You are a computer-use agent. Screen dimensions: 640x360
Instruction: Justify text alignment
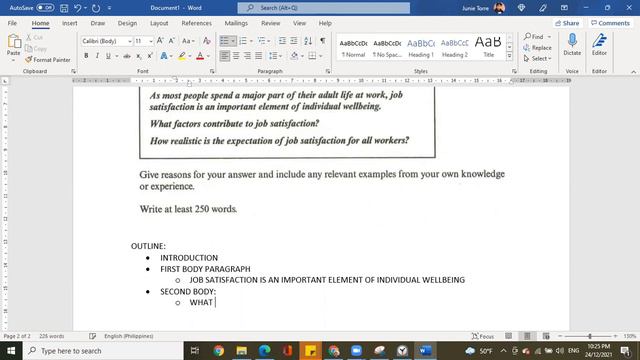[258, 56]
